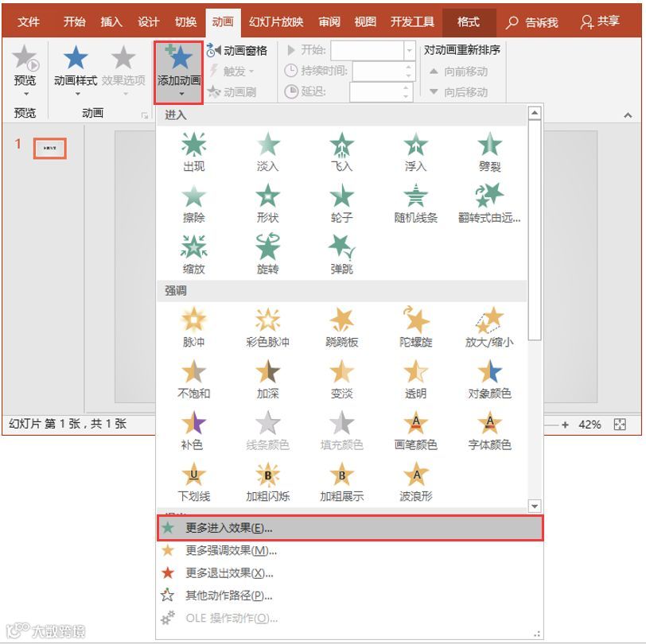Fit slide to window icon

click(620, 425)
